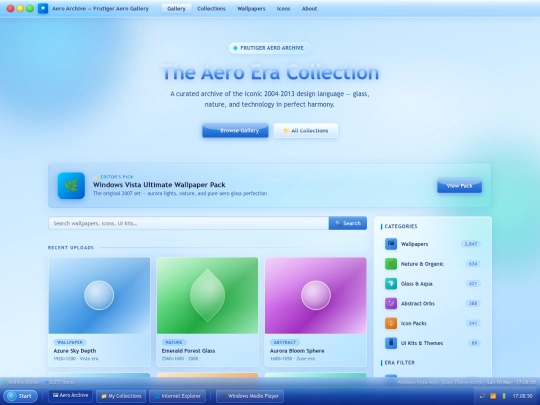This screenshot has height=405, width=540.
Task: Open the Wallpapers category icon
Action: coord(391,244)
